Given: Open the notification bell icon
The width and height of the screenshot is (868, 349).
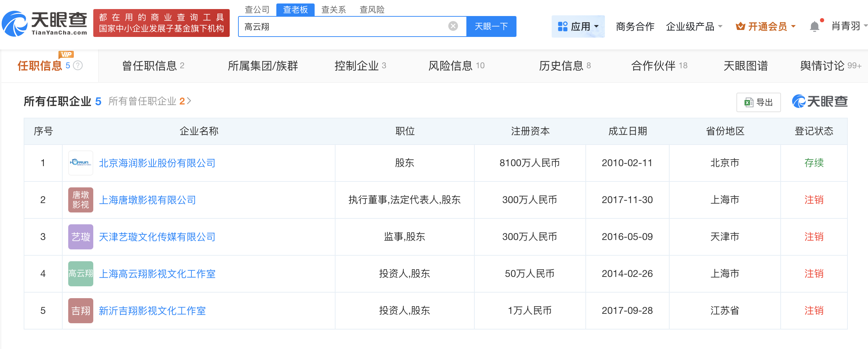Looking at the screenshot, I should [x=814, y=26].
